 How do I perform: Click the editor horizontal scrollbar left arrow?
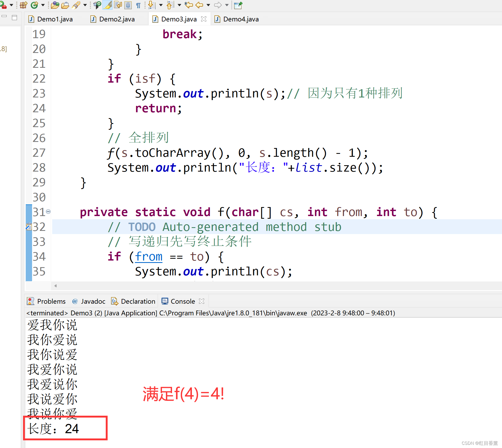[x=55, y=286]
